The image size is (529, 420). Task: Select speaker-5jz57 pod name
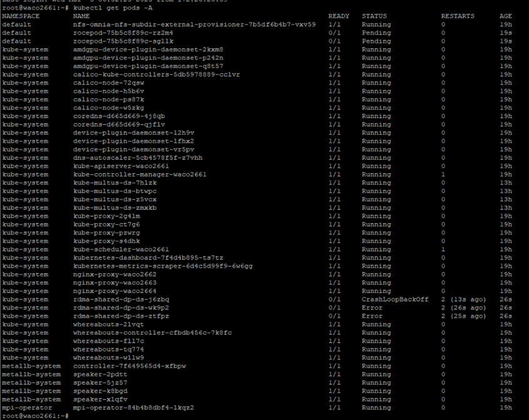[x=100, y=382]
